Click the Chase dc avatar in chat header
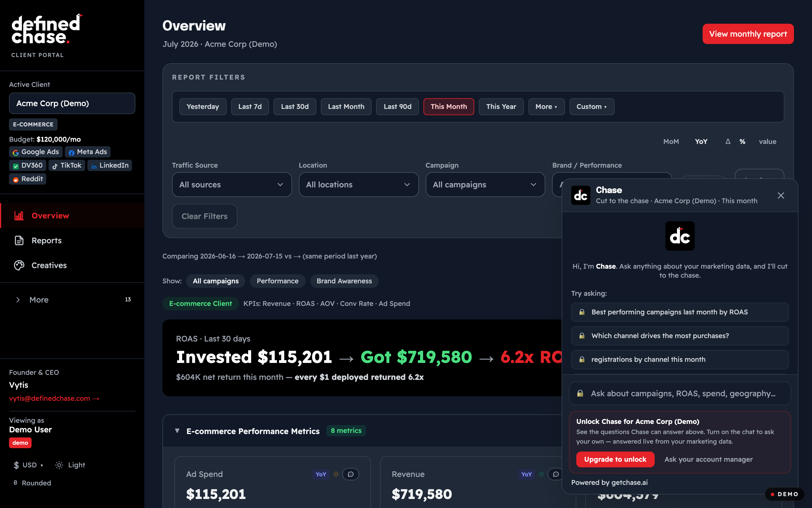The image size is (812, 508). click(x=581, y=195)
